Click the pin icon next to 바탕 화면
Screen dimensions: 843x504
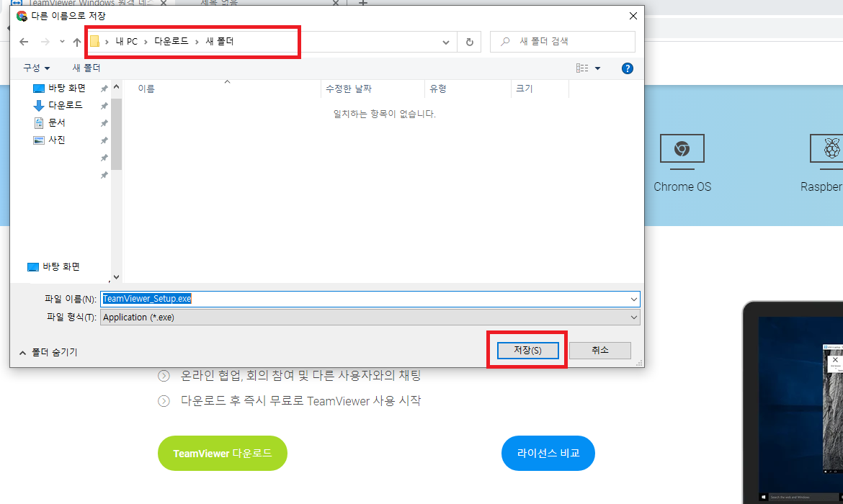104,89
